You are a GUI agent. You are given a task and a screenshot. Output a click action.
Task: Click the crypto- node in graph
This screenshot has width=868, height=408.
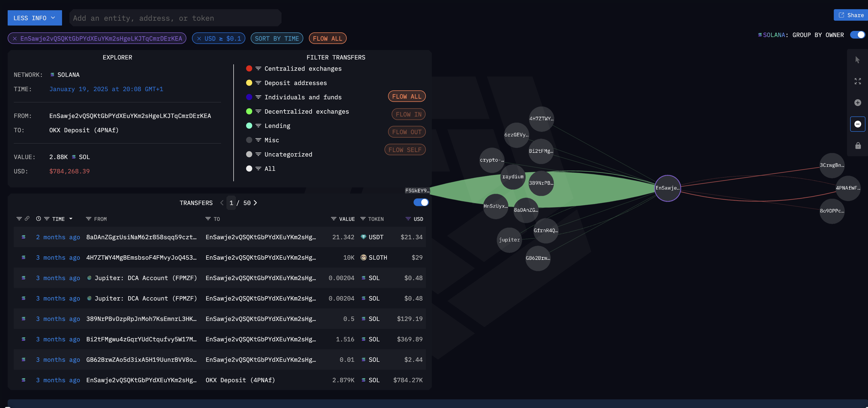coord(492,160)
